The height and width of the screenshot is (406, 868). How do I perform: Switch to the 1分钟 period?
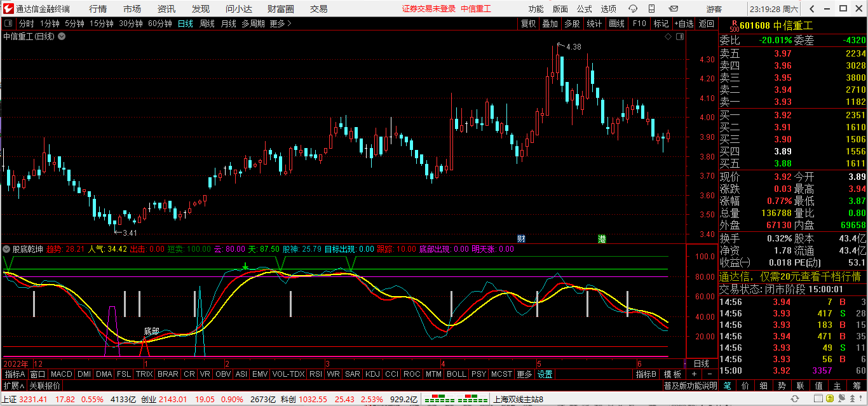click(50, 24)
